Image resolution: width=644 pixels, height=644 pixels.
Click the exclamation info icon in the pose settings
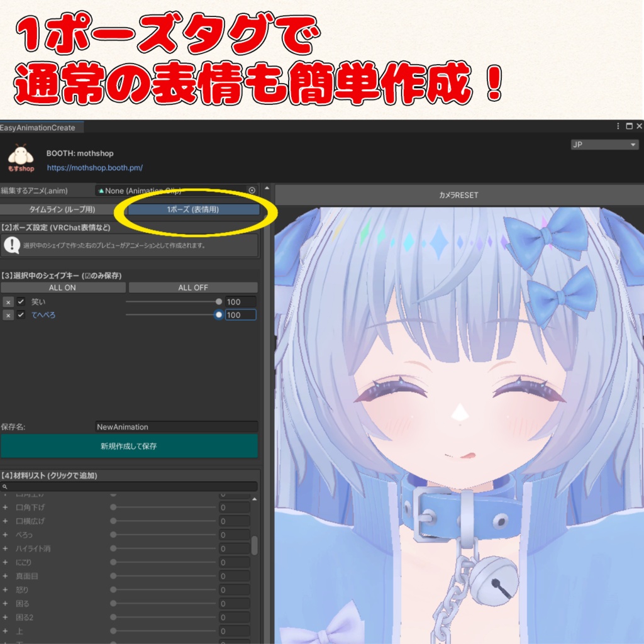click(12, 245)
